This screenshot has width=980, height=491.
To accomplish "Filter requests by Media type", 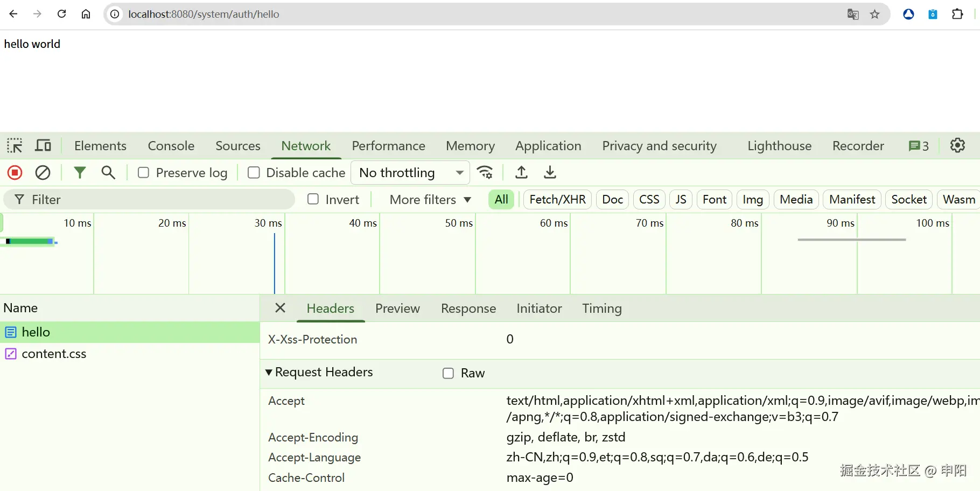I will tap(796, 200).
